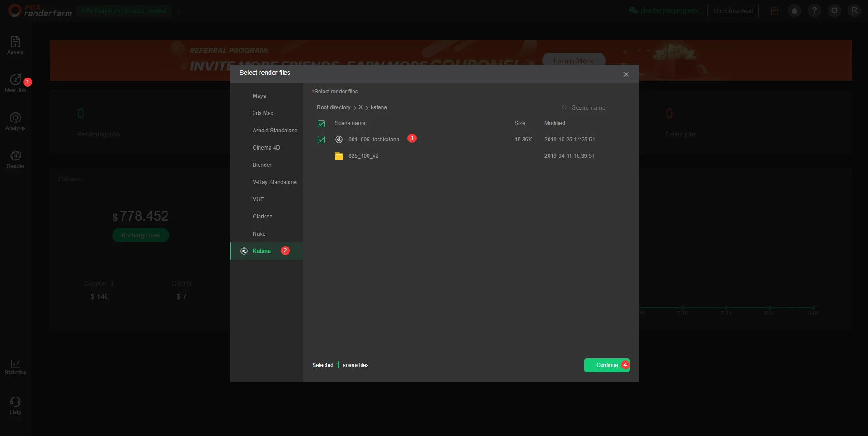Open the notifications bell icon
Viewport: 868px width, 436px height.
pyautogui.click(x=794, y=10)
